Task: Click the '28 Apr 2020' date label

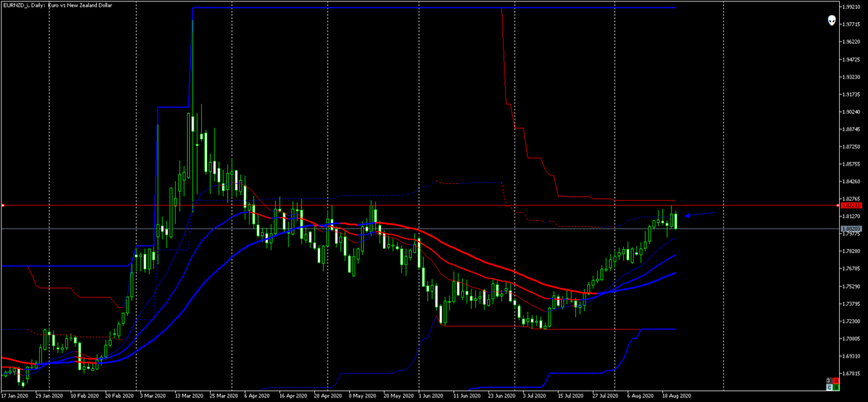Action: (328, 396)
